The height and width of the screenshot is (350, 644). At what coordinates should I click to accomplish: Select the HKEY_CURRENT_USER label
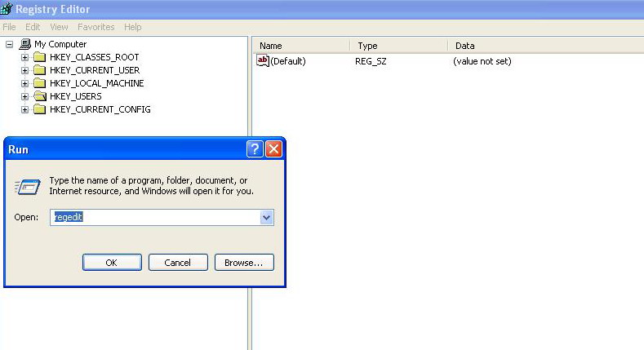(x=95, y=70)
